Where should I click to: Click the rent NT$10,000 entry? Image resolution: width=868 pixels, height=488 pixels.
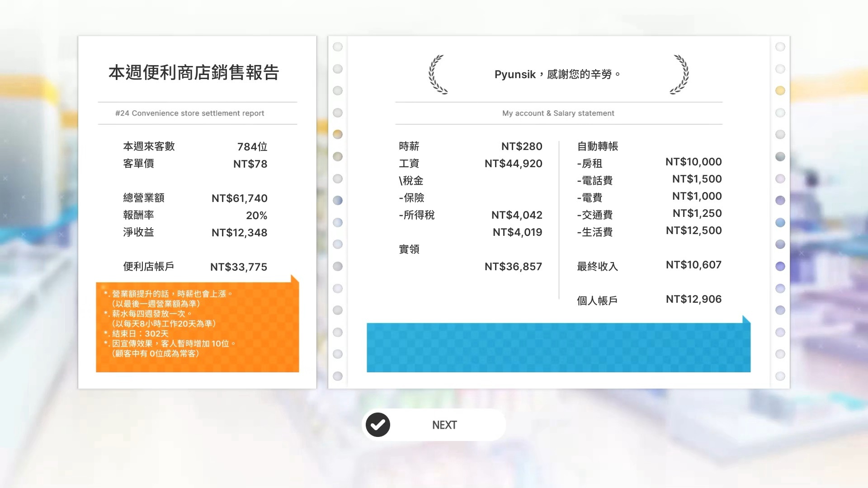coord(693,162)
